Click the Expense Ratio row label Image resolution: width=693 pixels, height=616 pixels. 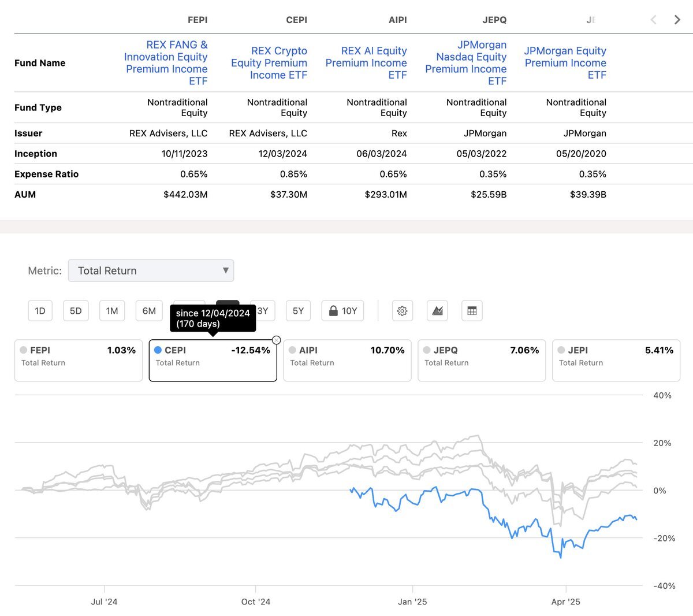(x=46, y=174)
